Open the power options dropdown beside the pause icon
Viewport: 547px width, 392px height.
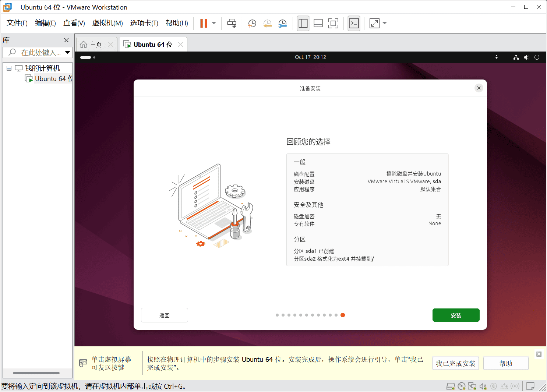[x=214, y=23]
